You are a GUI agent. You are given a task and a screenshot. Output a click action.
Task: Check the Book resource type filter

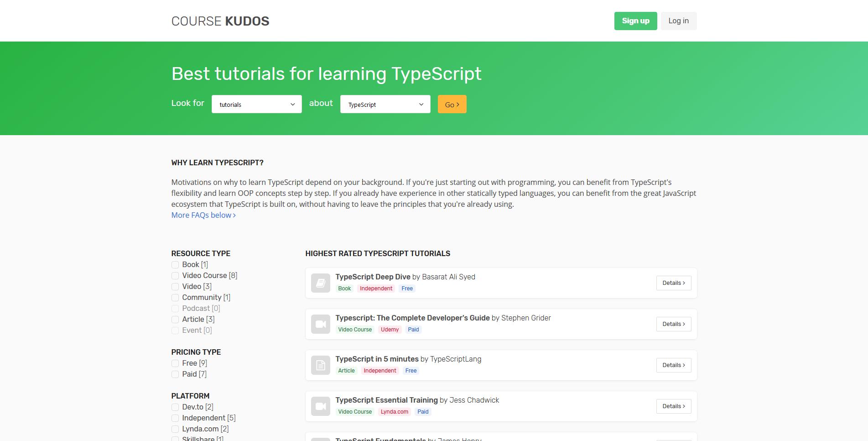pos(175,265)
